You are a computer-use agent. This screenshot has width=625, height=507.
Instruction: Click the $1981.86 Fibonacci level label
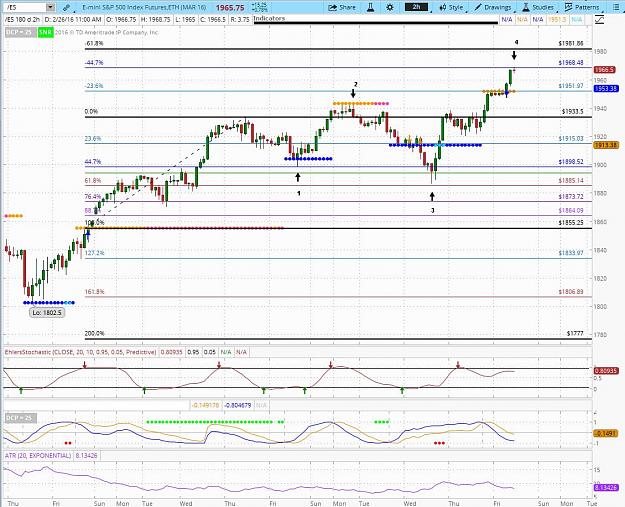pyautogui.click(x=571, y=43)
